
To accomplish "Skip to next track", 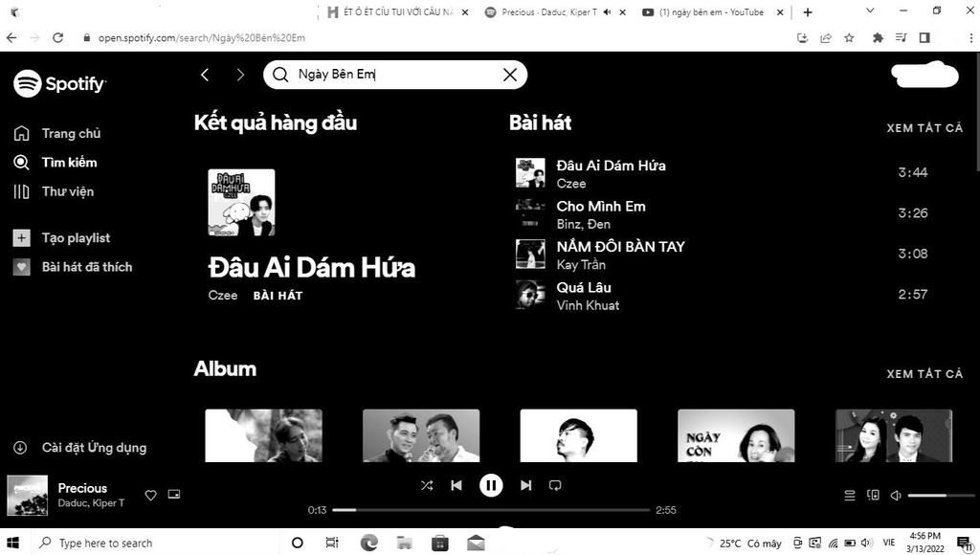I will click(525, 485).
